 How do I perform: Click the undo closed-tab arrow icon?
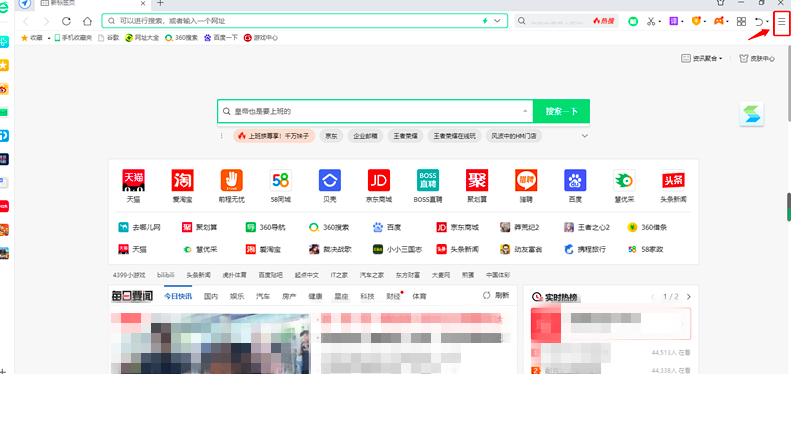coord(759,21)
